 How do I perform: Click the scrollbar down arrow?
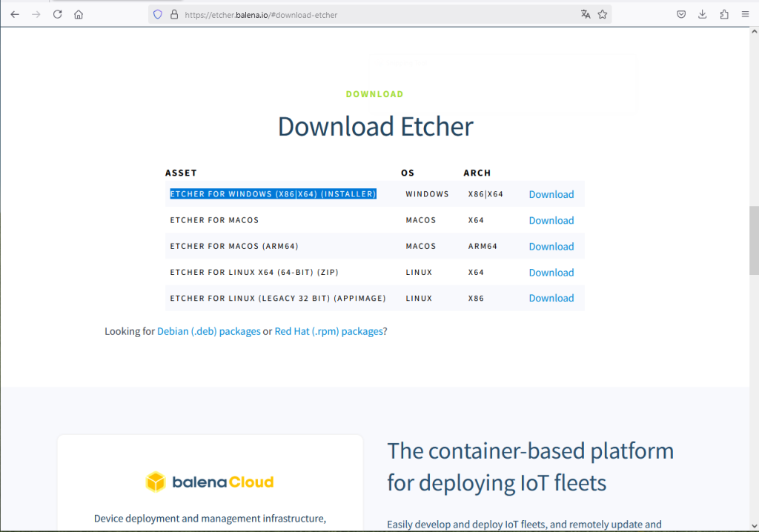754,526
